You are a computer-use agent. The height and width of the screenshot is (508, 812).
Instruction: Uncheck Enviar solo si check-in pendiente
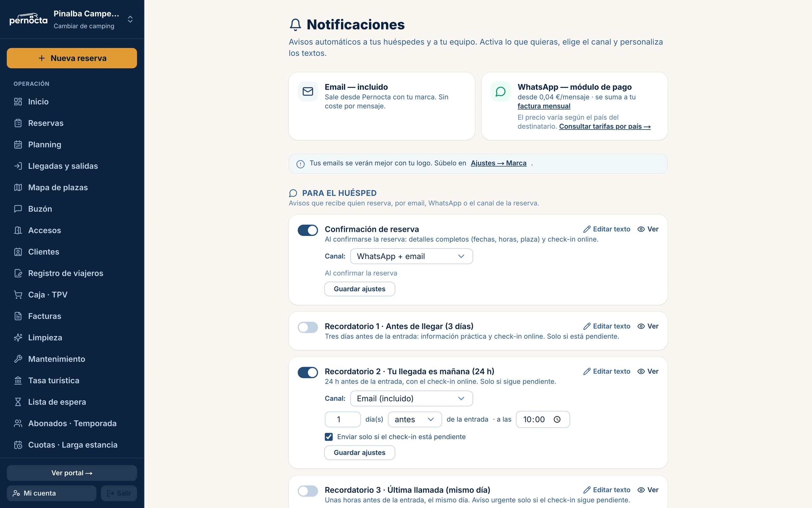click(x=329, y=437)
